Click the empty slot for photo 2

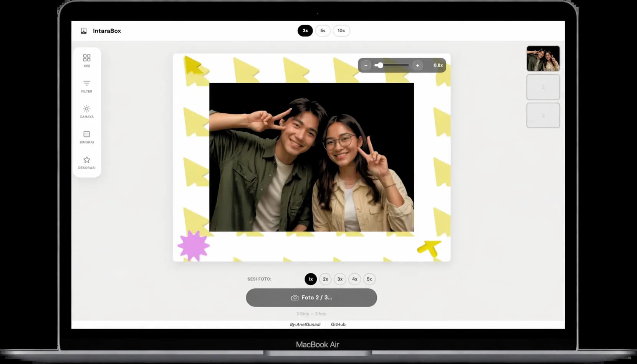[x=543, y=87]
